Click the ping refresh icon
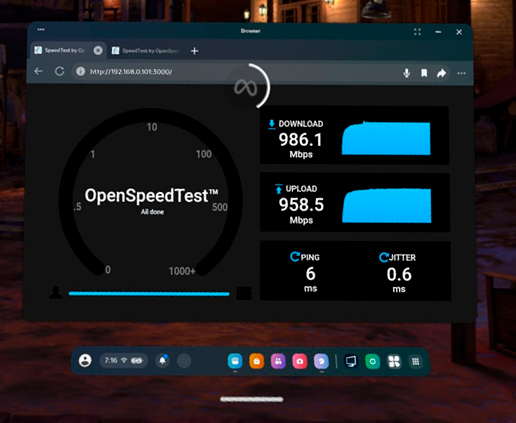 click(x=294, y=257)
